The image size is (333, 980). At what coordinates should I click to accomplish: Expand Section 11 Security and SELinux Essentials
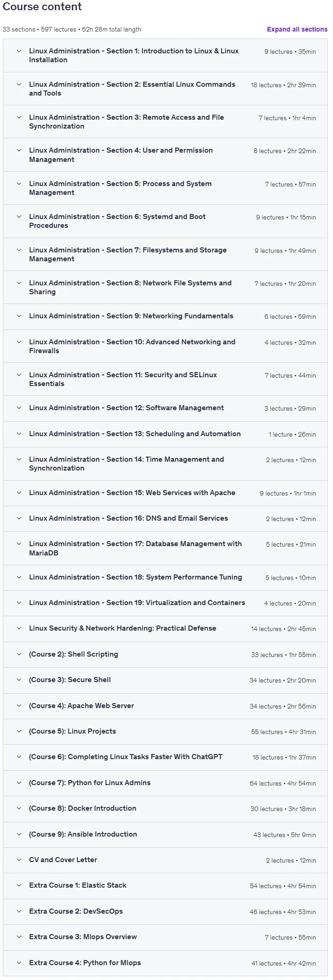[x=165, y=380]
